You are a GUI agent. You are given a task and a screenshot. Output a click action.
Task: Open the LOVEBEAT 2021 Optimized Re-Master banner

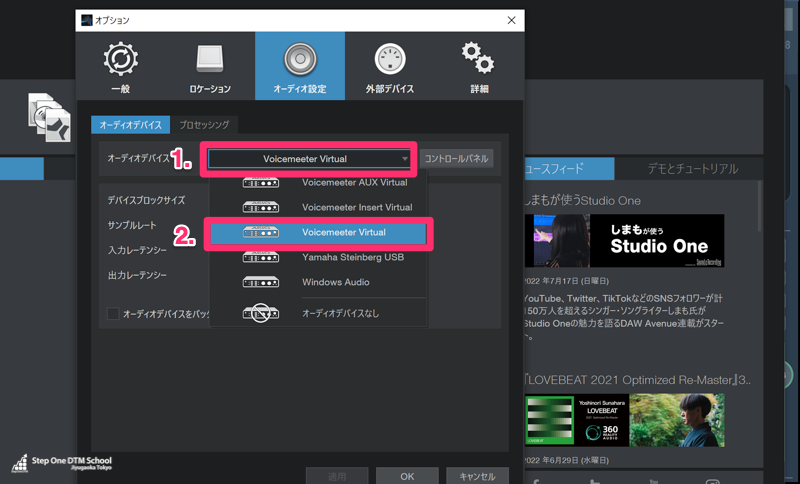624,420
